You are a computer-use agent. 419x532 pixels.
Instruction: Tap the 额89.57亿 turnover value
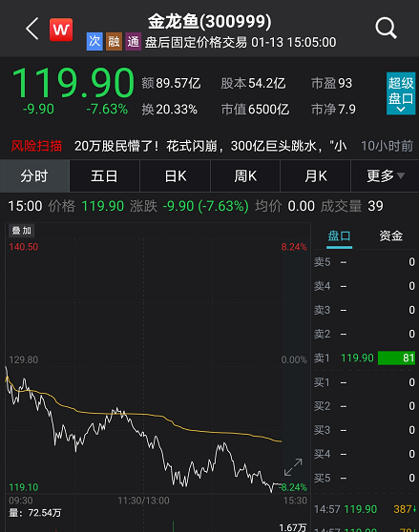pyautogui.click(x=171, y=83)
